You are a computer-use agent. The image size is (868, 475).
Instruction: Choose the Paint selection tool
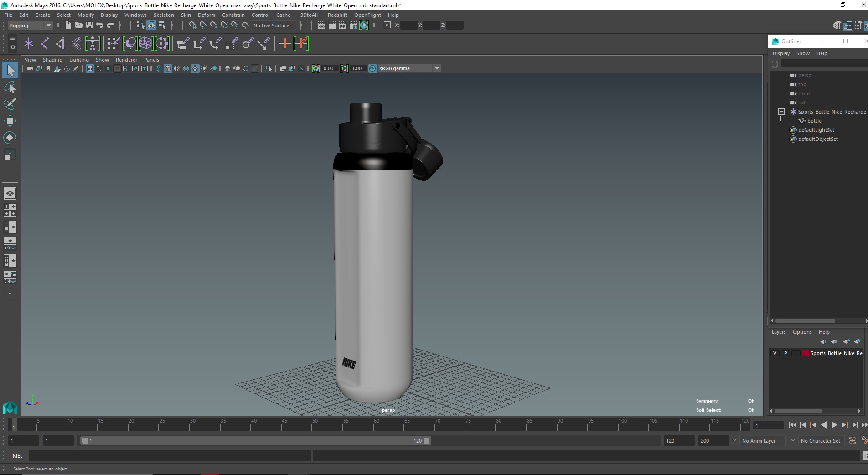pyautogui.click(x=10, y=104)
